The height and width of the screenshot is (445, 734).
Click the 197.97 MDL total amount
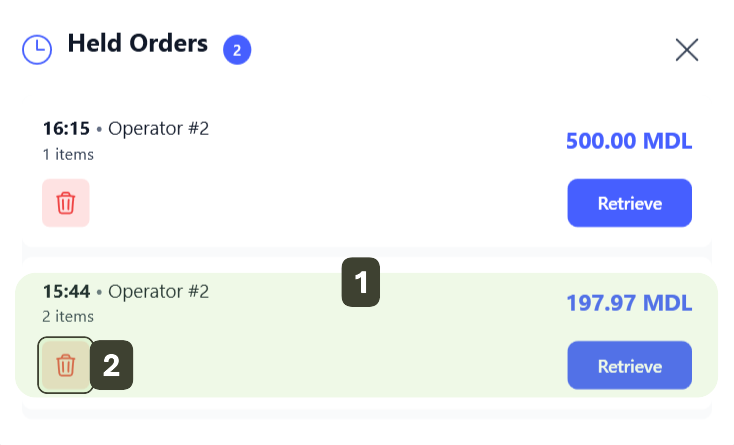pyautogui.click(x=628, y=303)
